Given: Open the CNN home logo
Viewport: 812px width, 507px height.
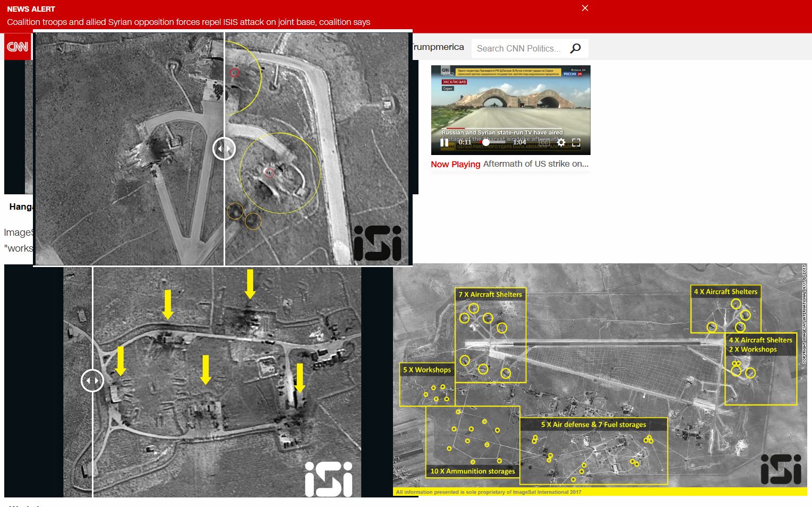Looking at the screenshot, I should point(18,47).
